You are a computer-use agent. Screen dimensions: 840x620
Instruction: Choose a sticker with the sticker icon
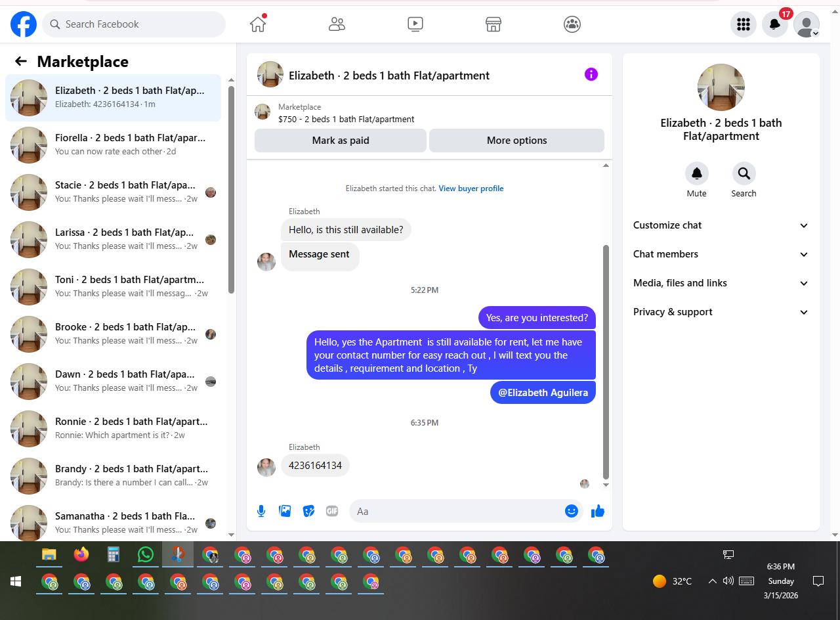[308, 511]
